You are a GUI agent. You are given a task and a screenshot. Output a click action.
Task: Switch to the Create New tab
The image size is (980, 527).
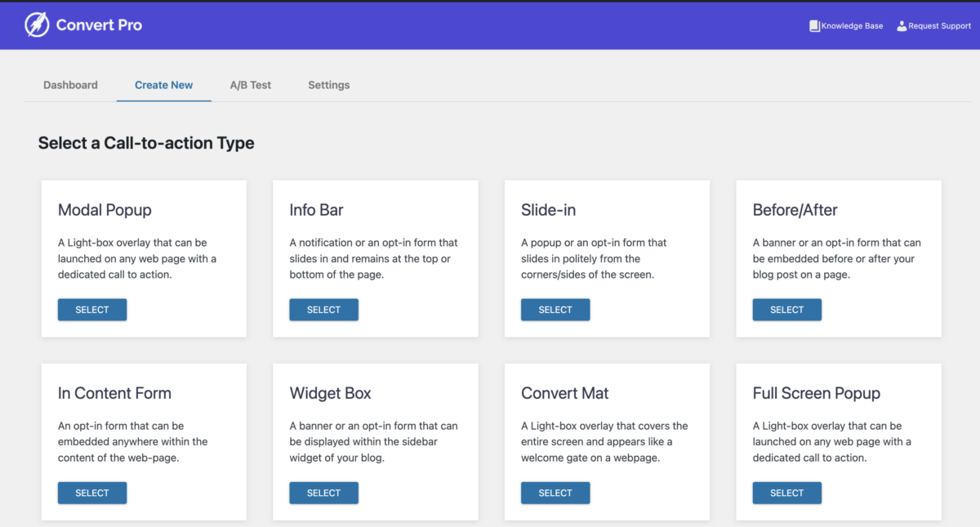click(x=164, y=85)
